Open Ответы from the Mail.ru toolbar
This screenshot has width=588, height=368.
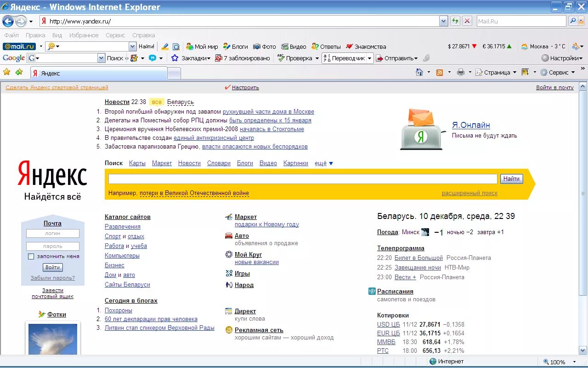(x=326, y=46)
